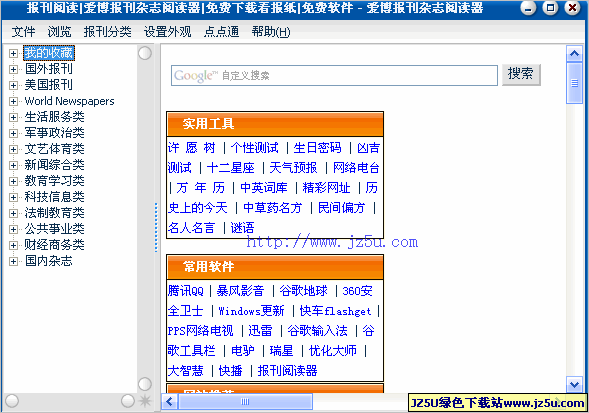This screenshot has height=413, width=589.
Task: Open the 文件 menu
Action: (23, 32)
